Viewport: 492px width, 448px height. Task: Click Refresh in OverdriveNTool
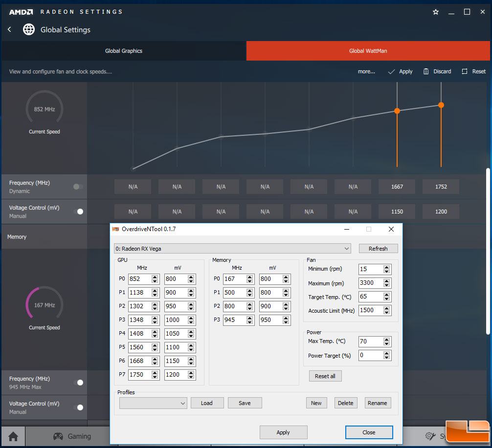point(378,249)
